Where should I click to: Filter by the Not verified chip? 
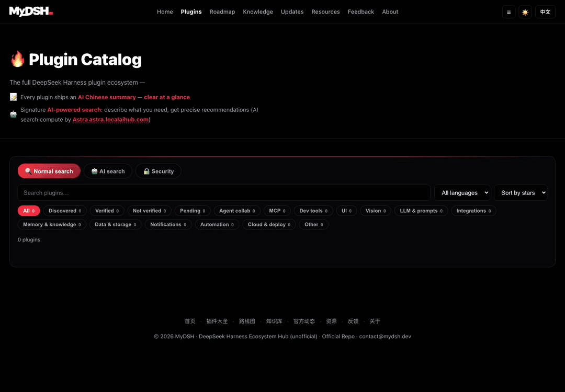tap(149, 211)
